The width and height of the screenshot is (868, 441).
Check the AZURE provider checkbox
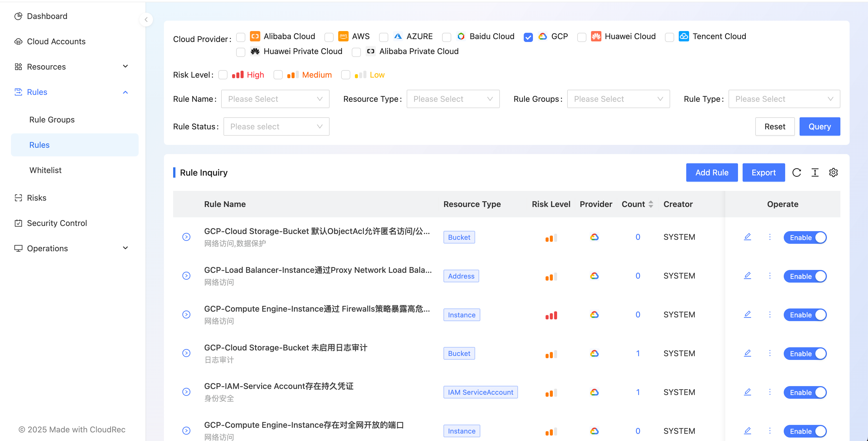pyautogui.click(x=383, y=37)
